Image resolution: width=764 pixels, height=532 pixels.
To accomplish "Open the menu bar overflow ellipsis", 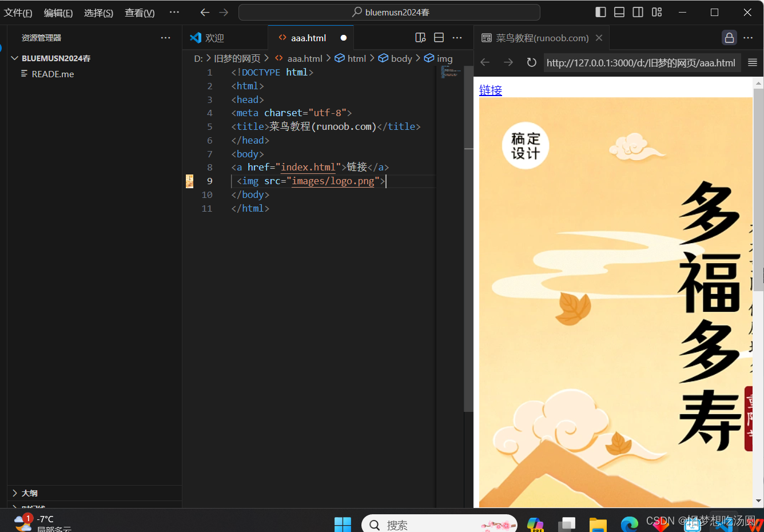I will (174, 12).
